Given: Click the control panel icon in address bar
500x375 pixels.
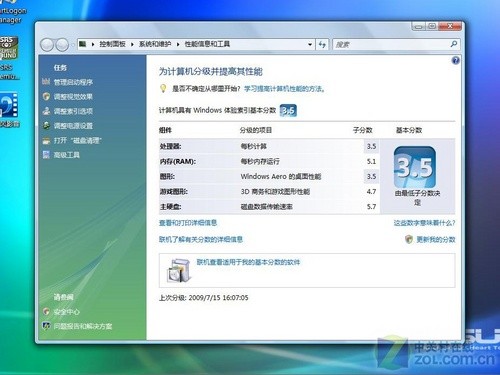Looking at the screenshot, I should coord(83,44).
